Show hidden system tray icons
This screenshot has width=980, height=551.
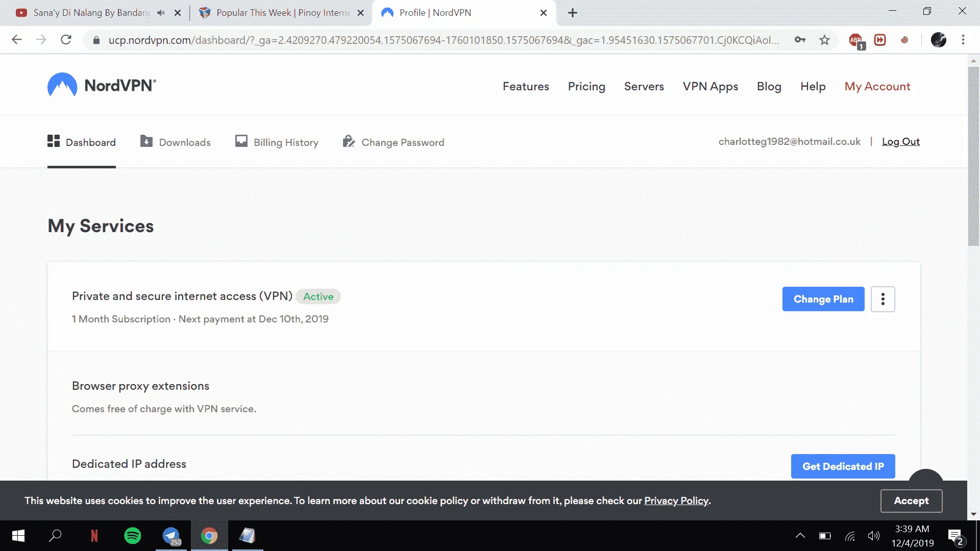tap(800, 536)
